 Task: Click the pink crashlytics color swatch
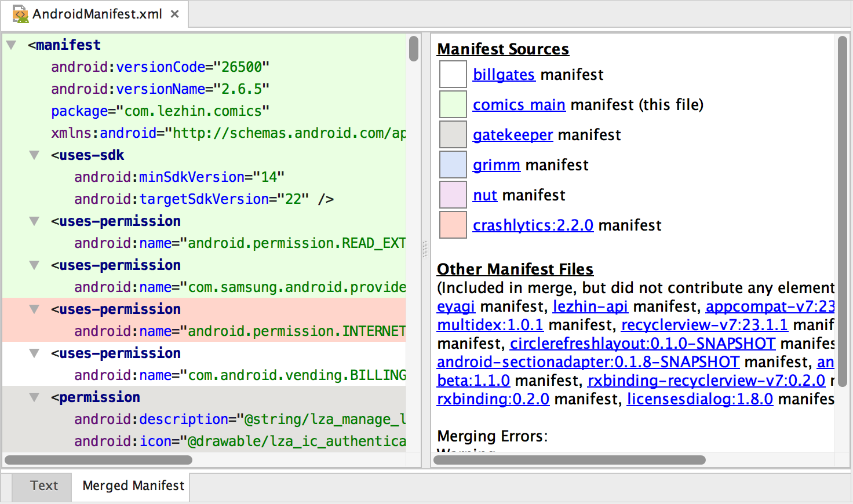click(x=453, y=225)
